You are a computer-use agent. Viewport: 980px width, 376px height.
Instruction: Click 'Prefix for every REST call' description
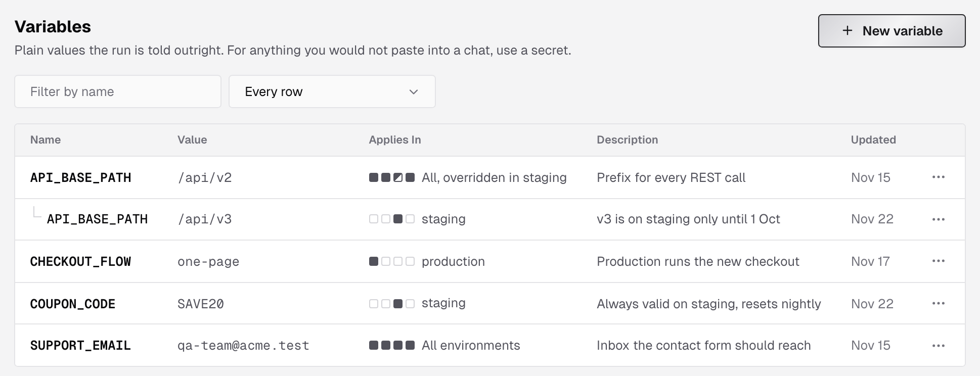click(671, 177)
